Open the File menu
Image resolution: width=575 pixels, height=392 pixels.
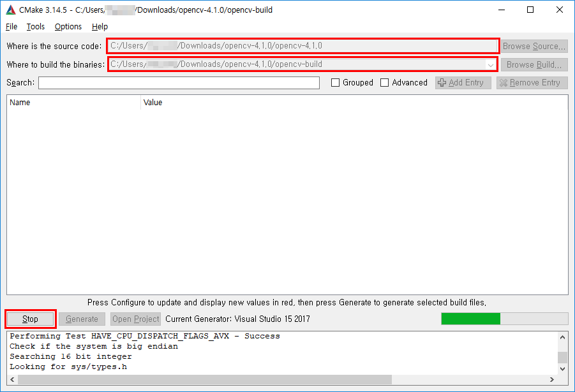11,26
